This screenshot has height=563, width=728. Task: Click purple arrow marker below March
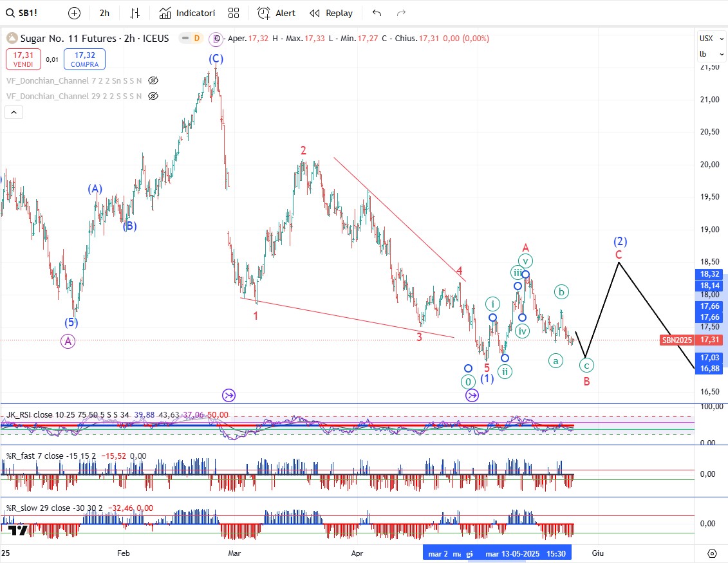tap(229, 396)
